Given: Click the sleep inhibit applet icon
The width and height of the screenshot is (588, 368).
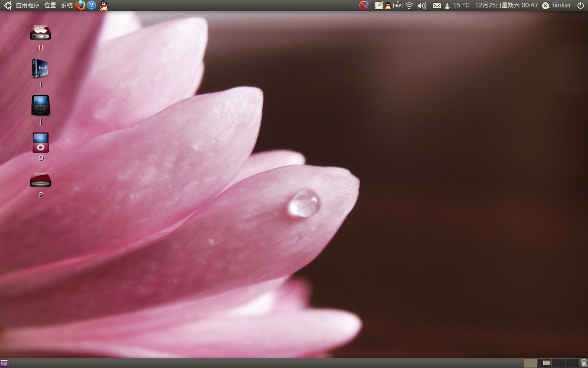Looking at the screenshot, I should coord(364,6).
